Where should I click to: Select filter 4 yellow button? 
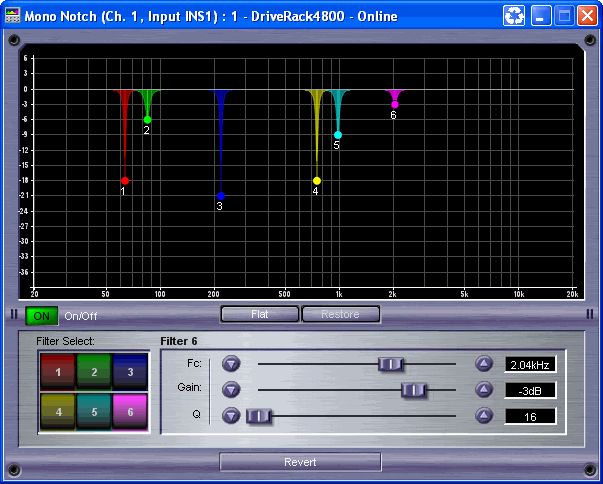[x=58, y=412]
